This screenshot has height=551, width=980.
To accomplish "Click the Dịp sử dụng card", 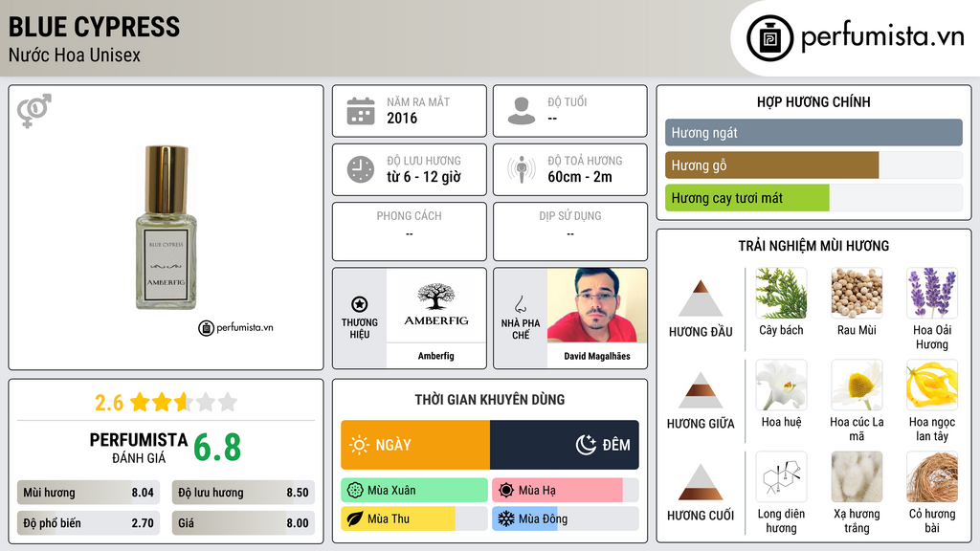I will click(x=570, y=231).
